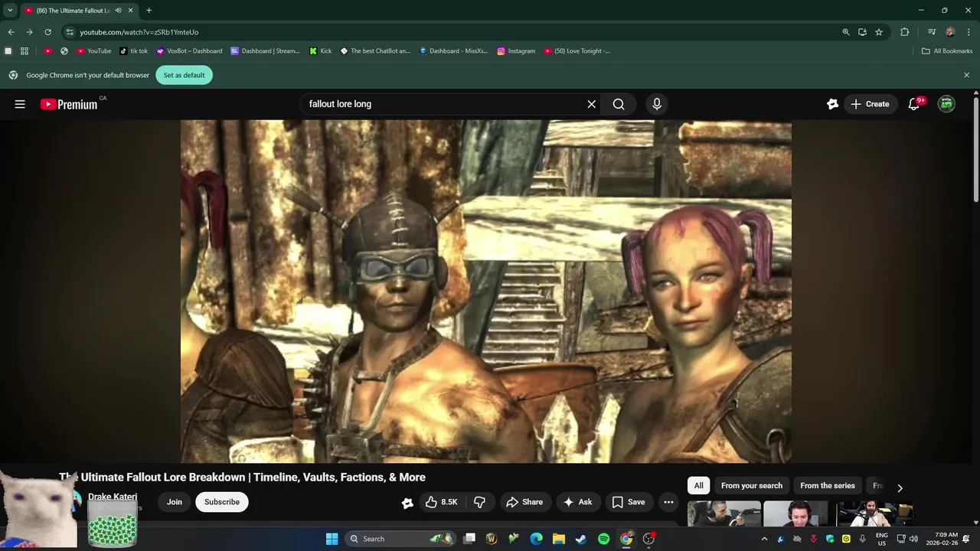Open the tik tok bookmark
This screenshot has width=980, height=551.
134,51
